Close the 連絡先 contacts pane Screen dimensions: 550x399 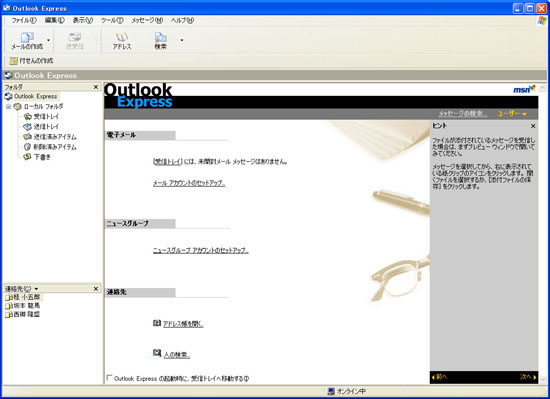96,289
